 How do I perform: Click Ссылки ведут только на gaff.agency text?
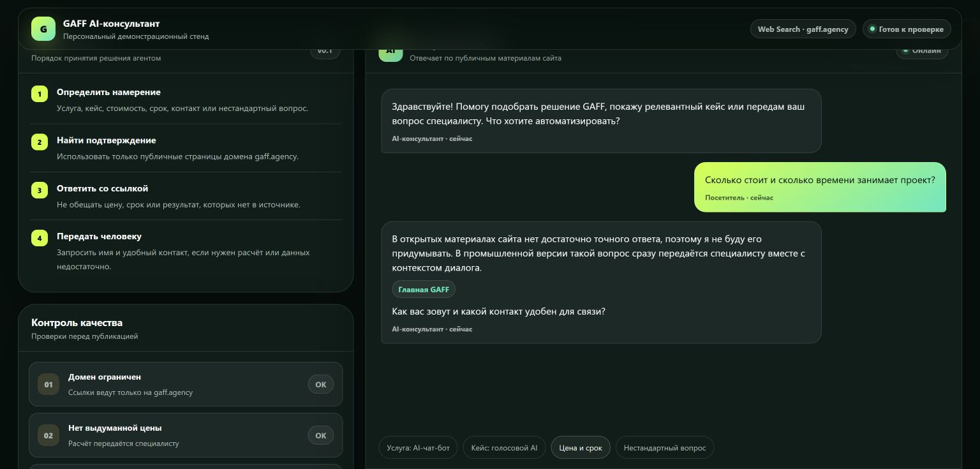click(x=130, y=392)
